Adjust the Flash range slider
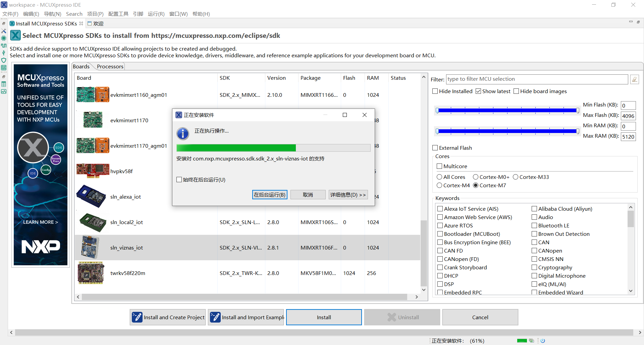Image resolution: width=644 pixels, height=345 pixels. click(x=507, y=110)
